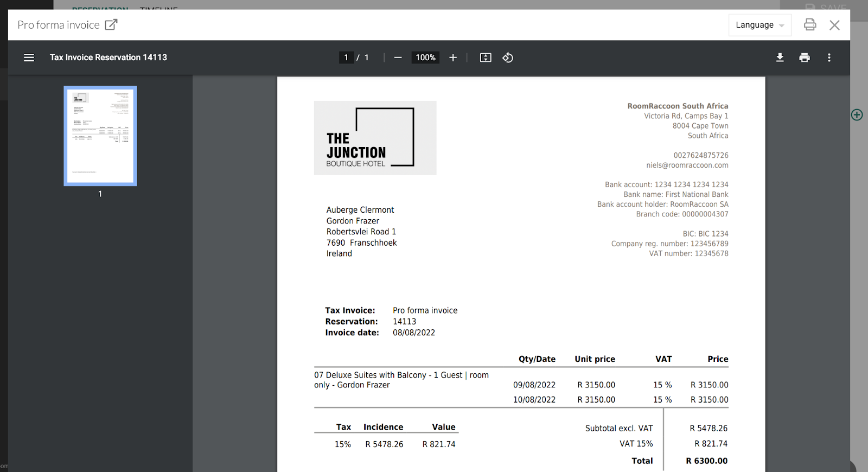Click VAT number: 12345678
Viewport: 868px width, 472px height.
point(688,253)
